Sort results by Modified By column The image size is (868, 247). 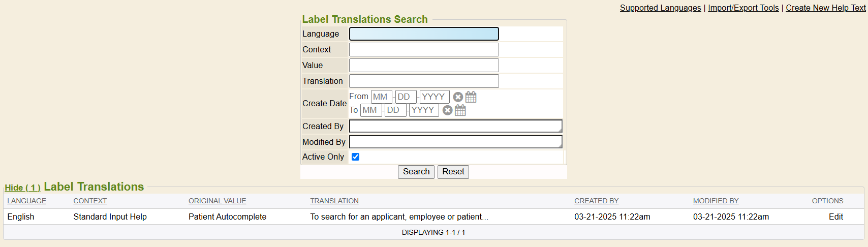point(716,201)
